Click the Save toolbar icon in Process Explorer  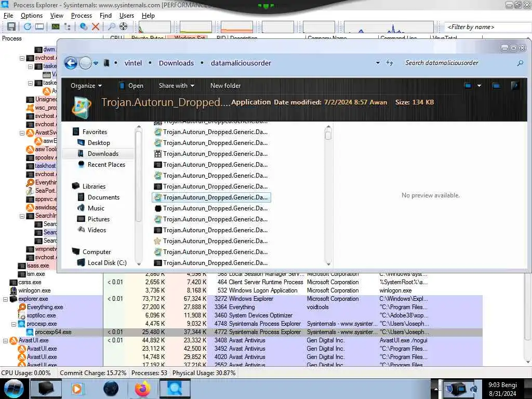pyautogui.click(x=11, y=26)
